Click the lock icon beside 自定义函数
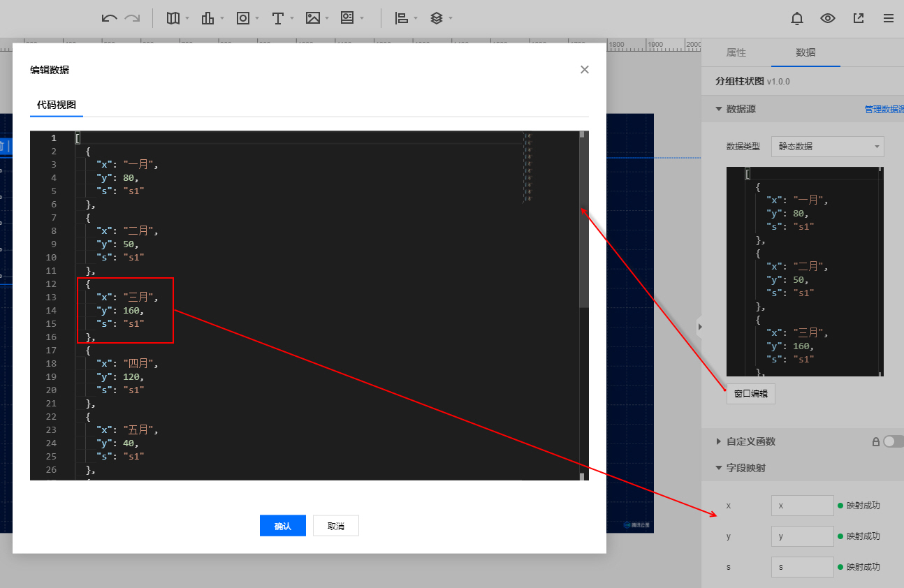 (875, 441)
